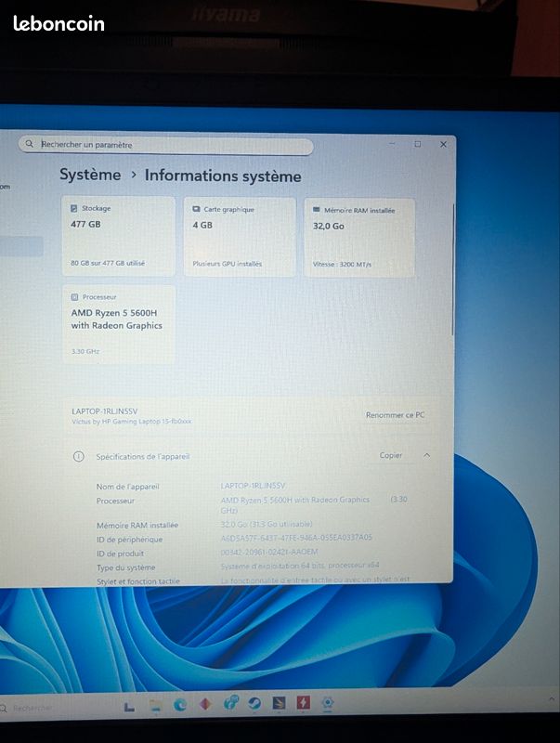Click Renommer ce PC button
This screenshot has height=743, width=560.
tap(395, 414)
